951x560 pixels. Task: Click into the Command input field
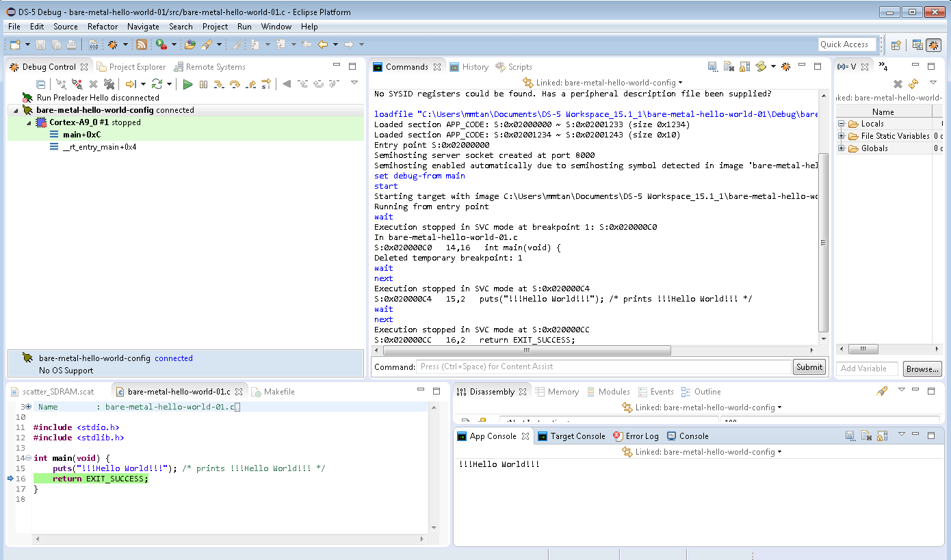click(602, 367)
